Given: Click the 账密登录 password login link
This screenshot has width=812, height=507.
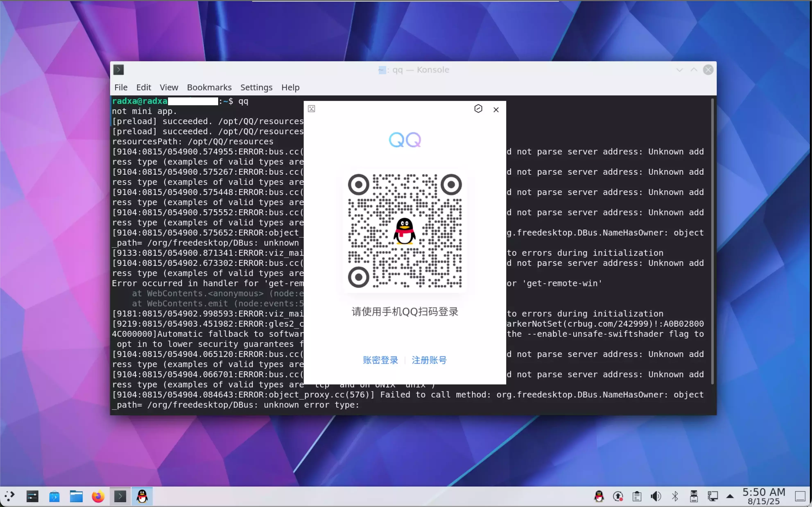Looking at the screenshot, I should 380,360.
